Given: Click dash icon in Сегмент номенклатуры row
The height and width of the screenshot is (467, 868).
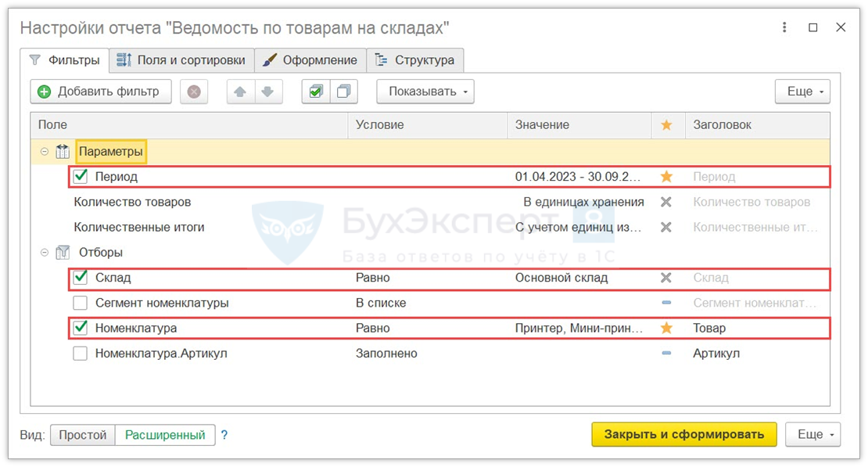Looking at the screenshot, I should [x=666, y=303].
